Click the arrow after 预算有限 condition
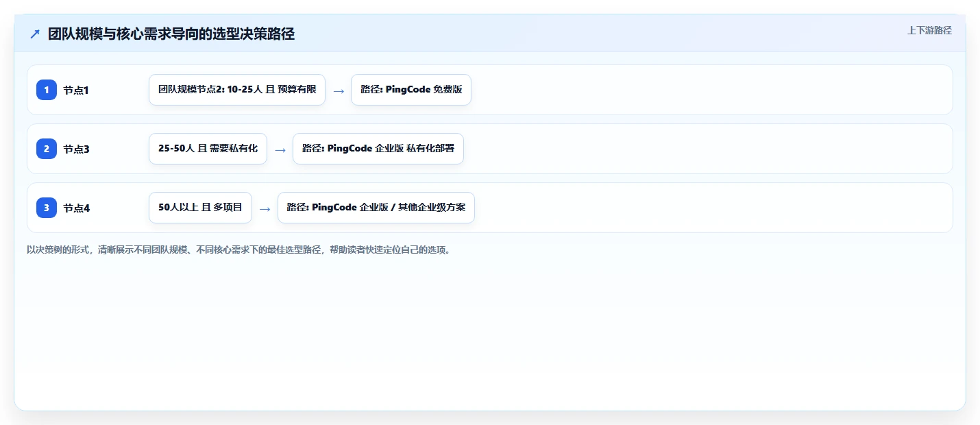This screenshot has width=980, height=425. pyautogui.click(x=339, y=90)
